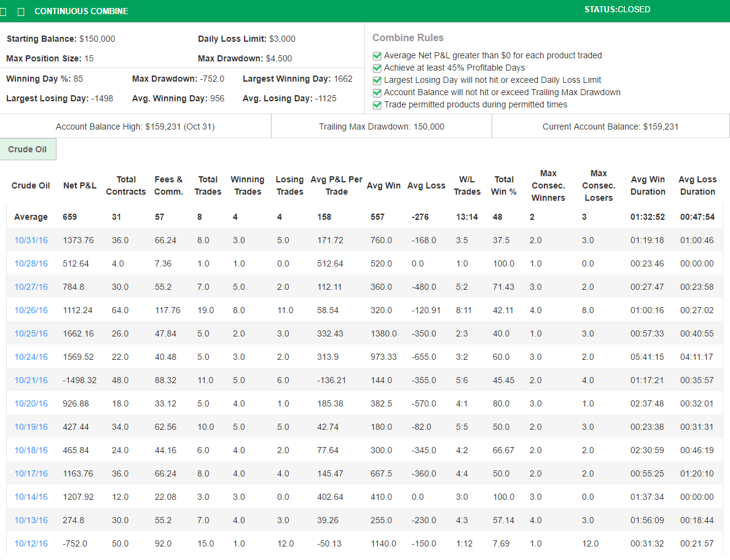
Task: Click the Account Balance High panel
Action: [x=135, y=126]
